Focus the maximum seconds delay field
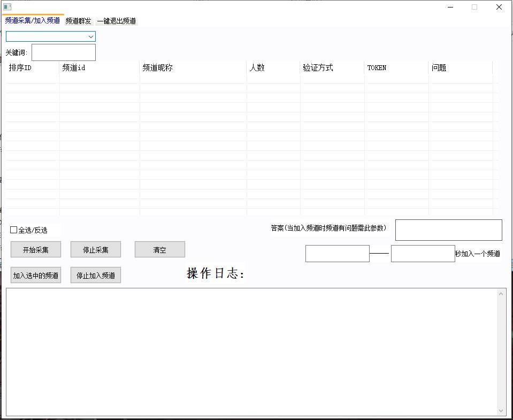The width and height of the screenshot is (513, 420). coord(423,254)
